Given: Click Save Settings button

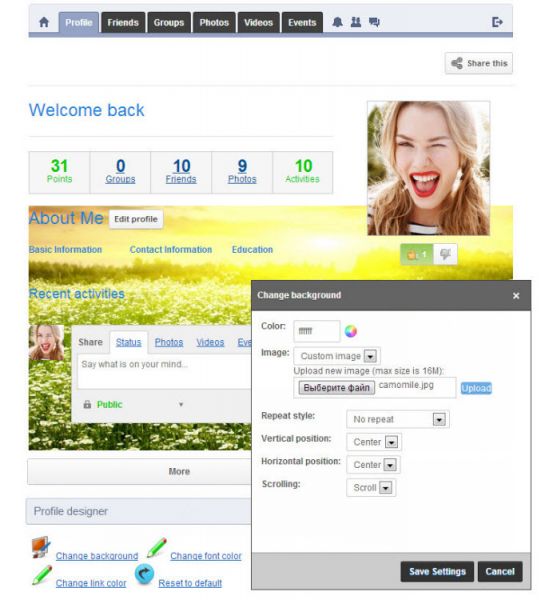Looking at the screenshot, I should pyautogui.click(x=437, y=572).
